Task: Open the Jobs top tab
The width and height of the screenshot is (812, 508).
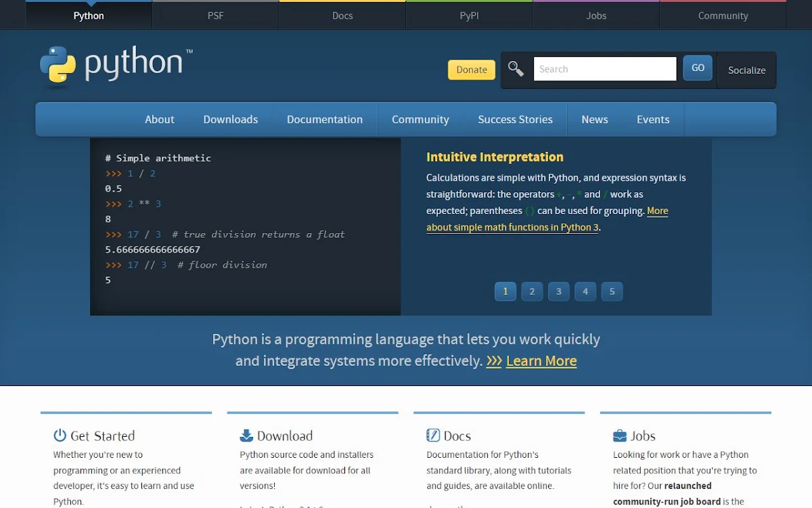Action: [x=596, y=16]
